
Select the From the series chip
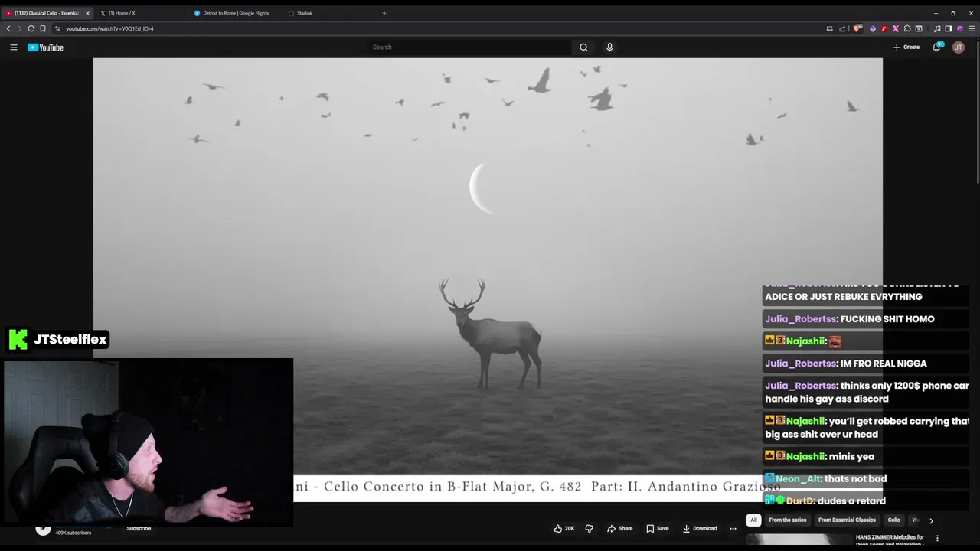tap(787, 520)
